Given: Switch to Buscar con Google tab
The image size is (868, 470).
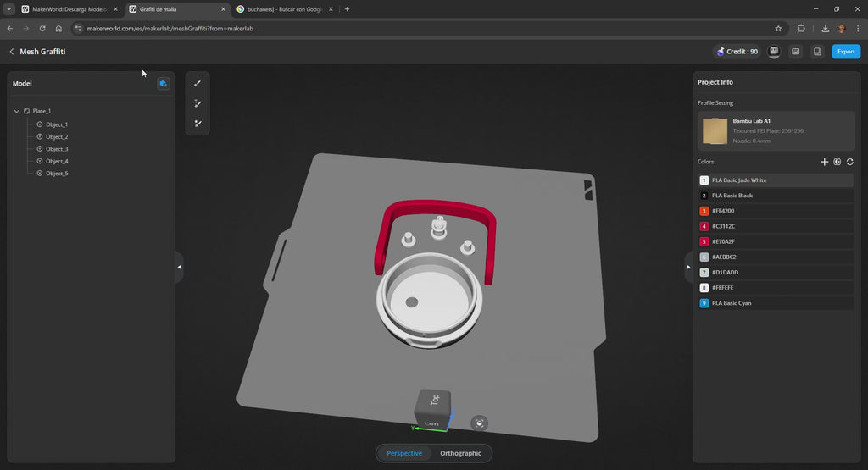Looking at the screenshot, I should click(x=285, y=8).
